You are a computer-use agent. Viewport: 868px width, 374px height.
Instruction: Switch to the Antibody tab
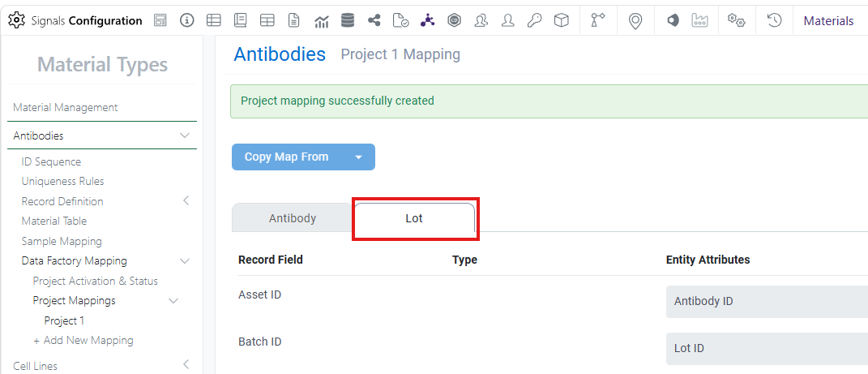[x=293, y=217]
